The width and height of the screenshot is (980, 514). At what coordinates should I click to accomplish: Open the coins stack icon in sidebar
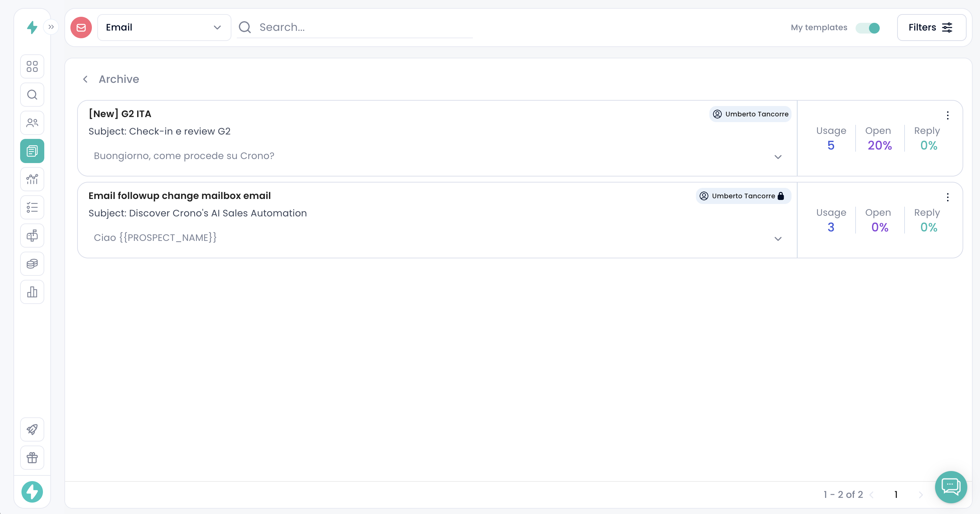pyautogui.click(x=32, y=264)
